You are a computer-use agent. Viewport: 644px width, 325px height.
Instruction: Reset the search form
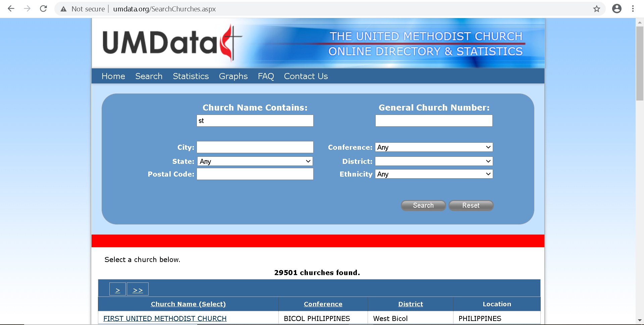[x=471, y=205]
